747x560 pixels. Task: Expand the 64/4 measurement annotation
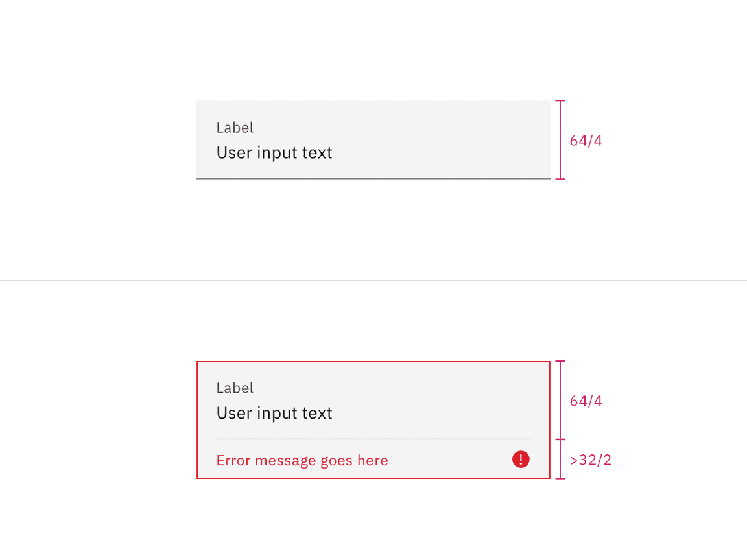point(586,141)
